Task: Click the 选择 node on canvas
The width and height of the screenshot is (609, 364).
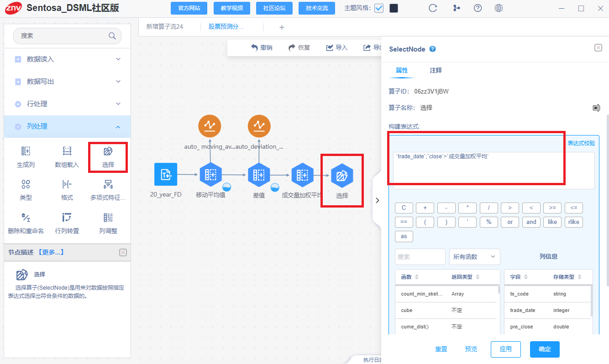Action: point(342,176)
